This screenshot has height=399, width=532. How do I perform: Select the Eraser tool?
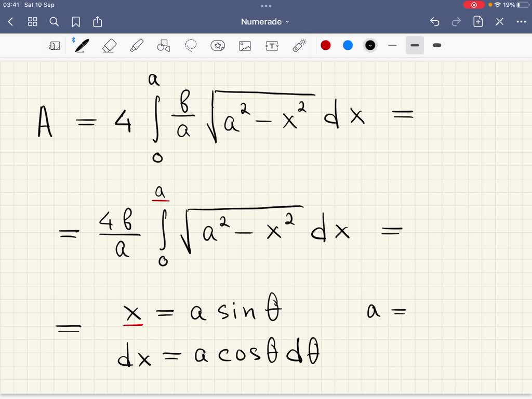(109, 45)
